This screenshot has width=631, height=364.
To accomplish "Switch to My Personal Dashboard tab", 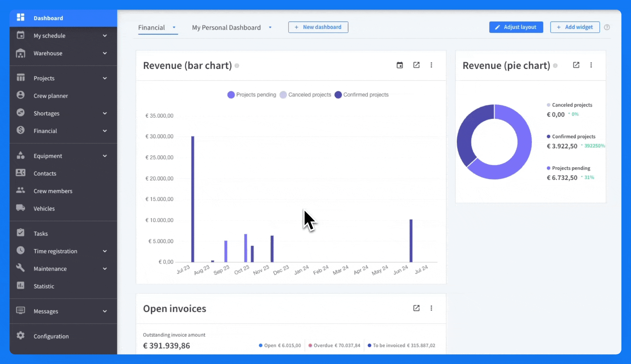I will pos(226,28).
